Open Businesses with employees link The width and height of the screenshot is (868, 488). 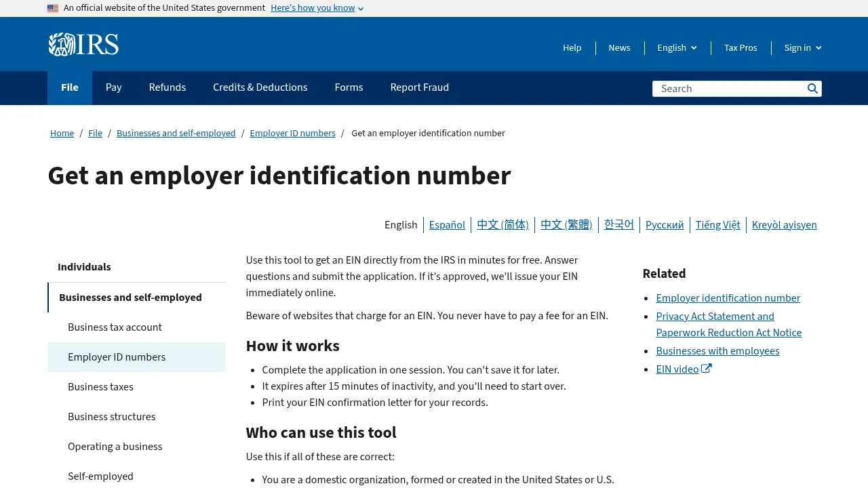[717, 351]
